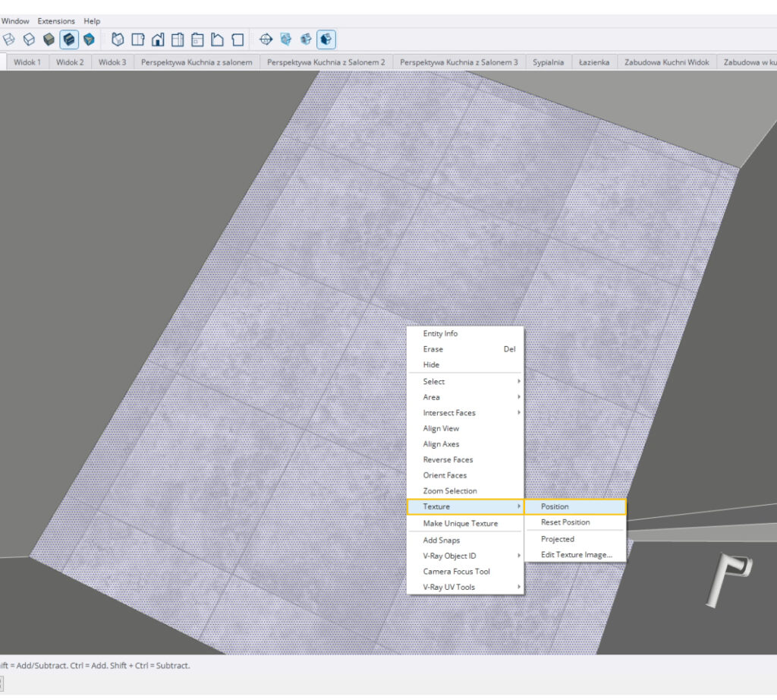The height and width of the screenshot is (700, 777).
Task: Click the crosshair target toolbar icon
Action: [x=266, y=39]
